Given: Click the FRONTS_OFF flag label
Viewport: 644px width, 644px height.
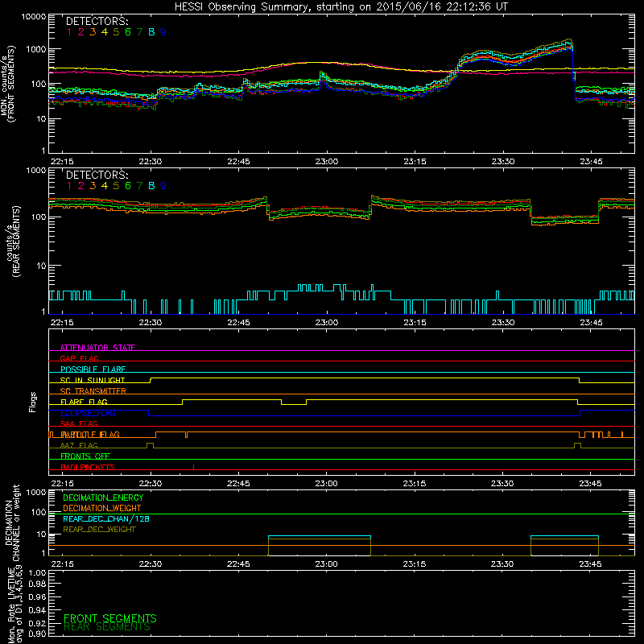Looking at the screenshot, I should [x=85, y=456].
